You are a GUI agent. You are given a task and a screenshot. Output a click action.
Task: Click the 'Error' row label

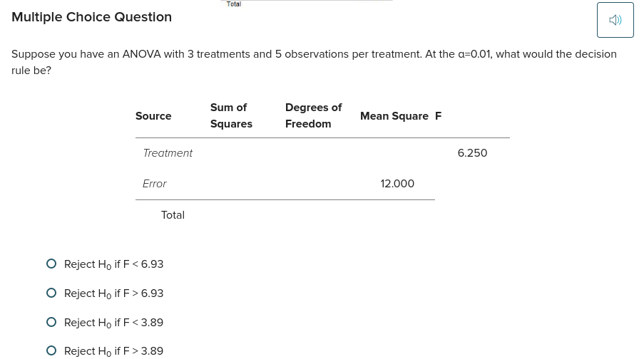point(155,184)
